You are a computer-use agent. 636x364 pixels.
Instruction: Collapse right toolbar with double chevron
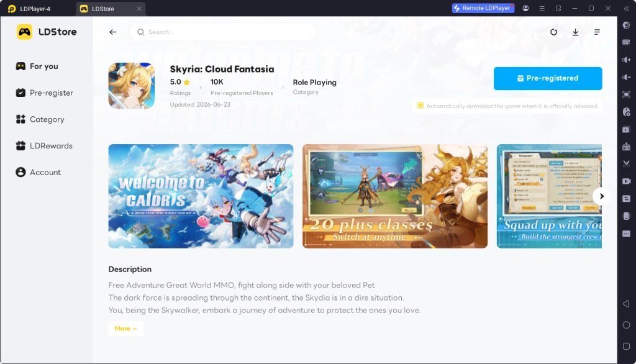click(x=626, y=8)
